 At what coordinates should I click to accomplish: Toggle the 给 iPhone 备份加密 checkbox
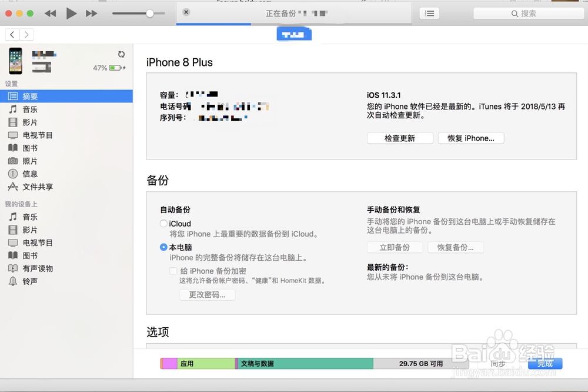173,271
